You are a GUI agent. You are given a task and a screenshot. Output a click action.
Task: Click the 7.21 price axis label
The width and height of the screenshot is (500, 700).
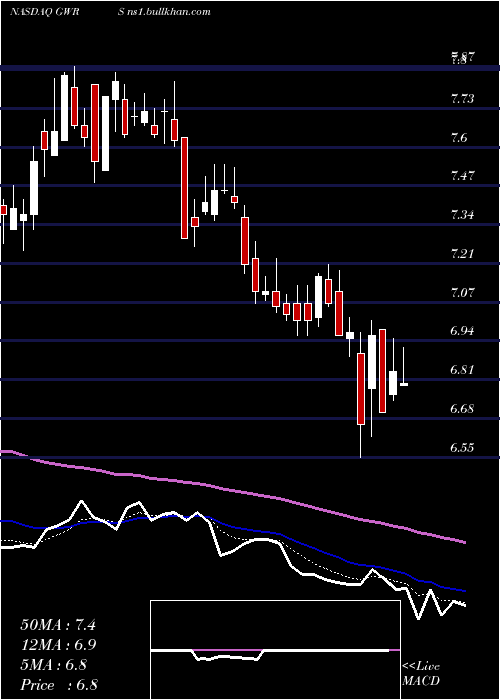click(463, 254)
